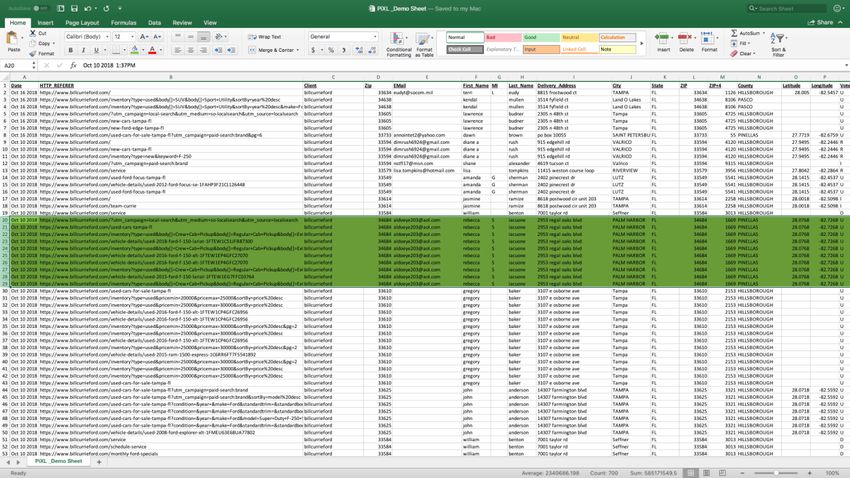
Task: Open the View ribbon tab
Action: (210, 23)
